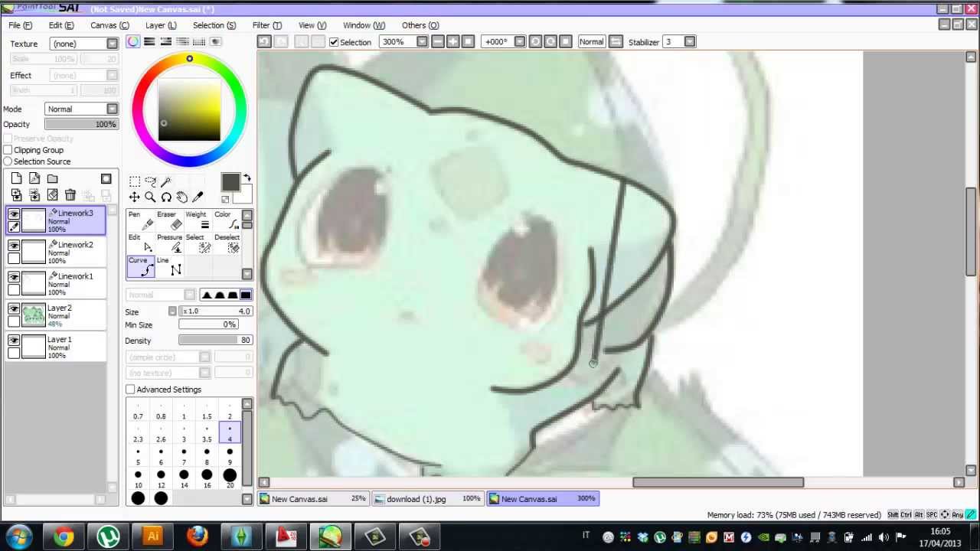This screenshot has height=551, width=980.
Task: Select the Rotate view tool
Action: coord(166,197)
